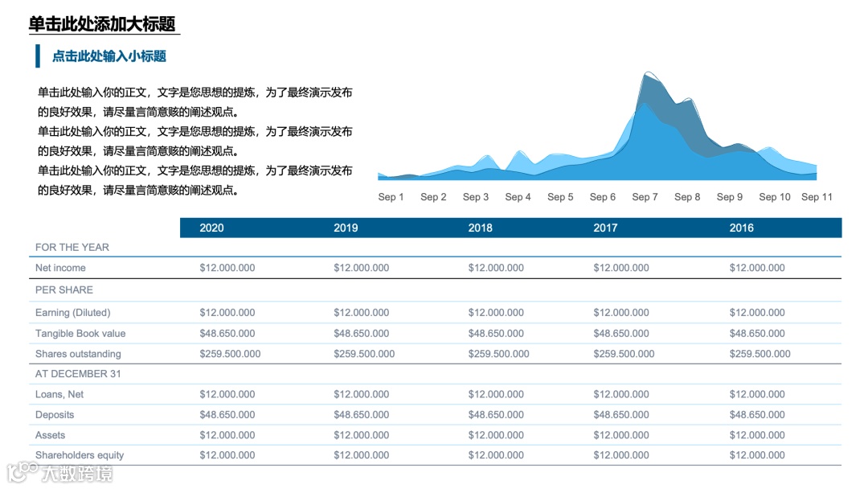This screenshot has height=489, width=868.
Task: Click the Sep 5 axis label
Action: 560,196
